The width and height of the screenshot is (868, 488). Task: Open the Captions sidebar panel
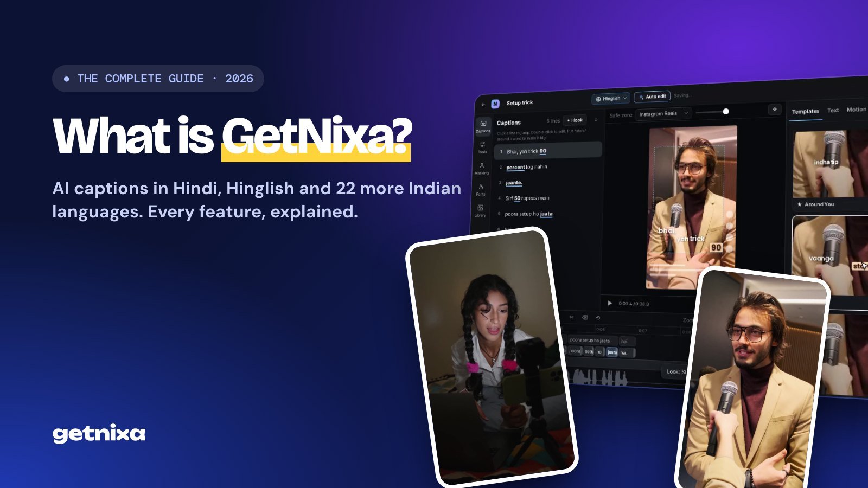pyautogui.click(x=483, y=126)
